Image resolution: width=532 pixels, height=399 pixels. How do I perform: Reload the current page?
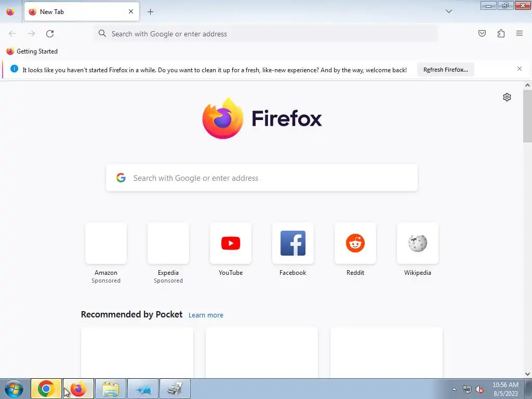(x=50, y=34)
